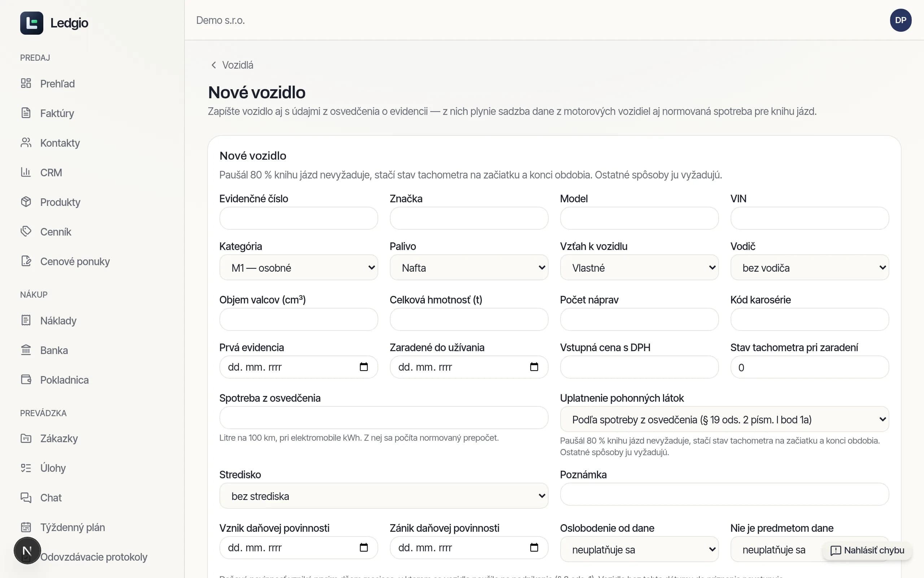Open the Oslobodenie od dane dropdown
The width and height of the screenshot is (924, 578).
(639, 549)
